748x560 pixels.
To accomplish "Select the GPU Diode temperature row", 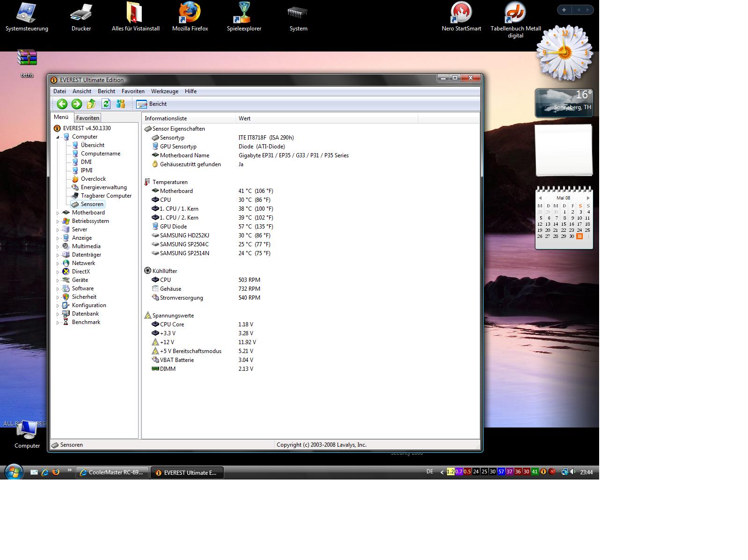I will pos(311,227).
